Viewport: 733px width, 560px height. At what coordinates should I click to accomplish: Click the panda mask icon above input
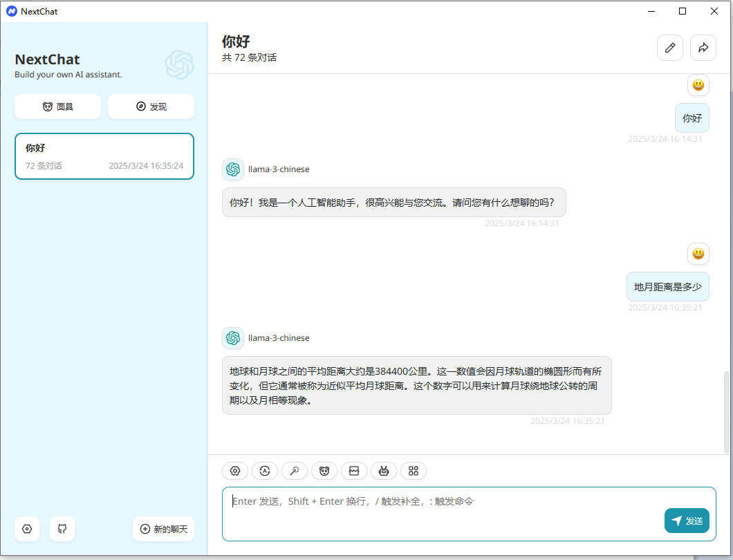[x=324, y=471]
